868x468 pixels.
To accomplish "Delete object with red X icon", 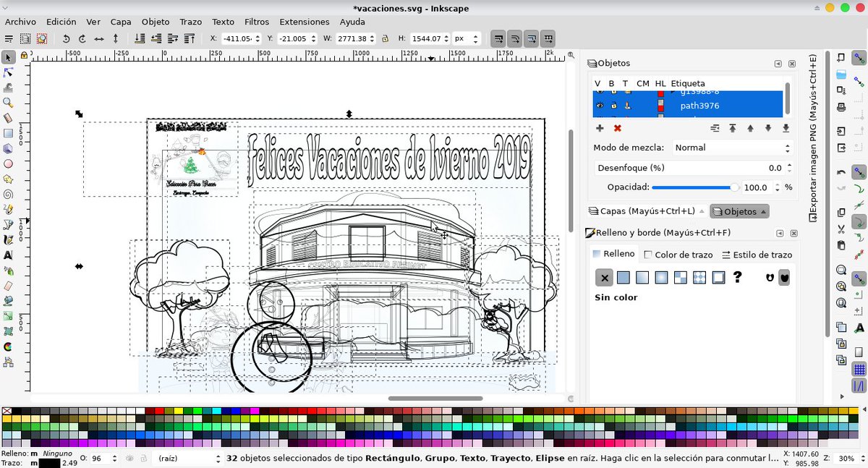I will pyautogui.click(x=617, y=128).
